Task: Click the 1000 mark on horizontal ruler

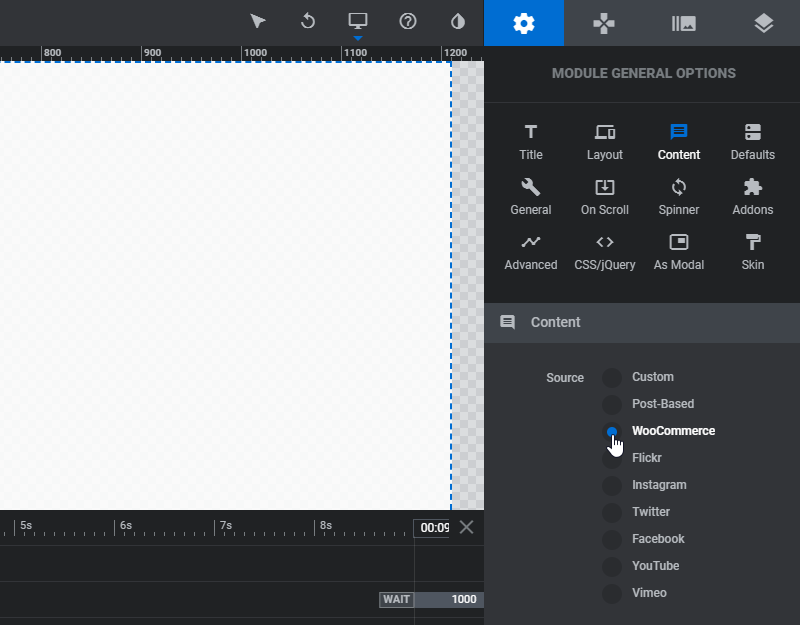Action: coord(255,53)
